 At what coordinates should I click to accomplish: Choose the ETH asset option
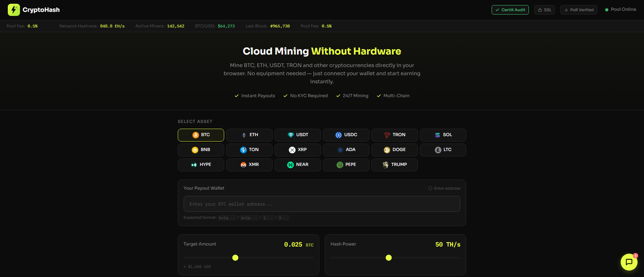click(249, 135)
